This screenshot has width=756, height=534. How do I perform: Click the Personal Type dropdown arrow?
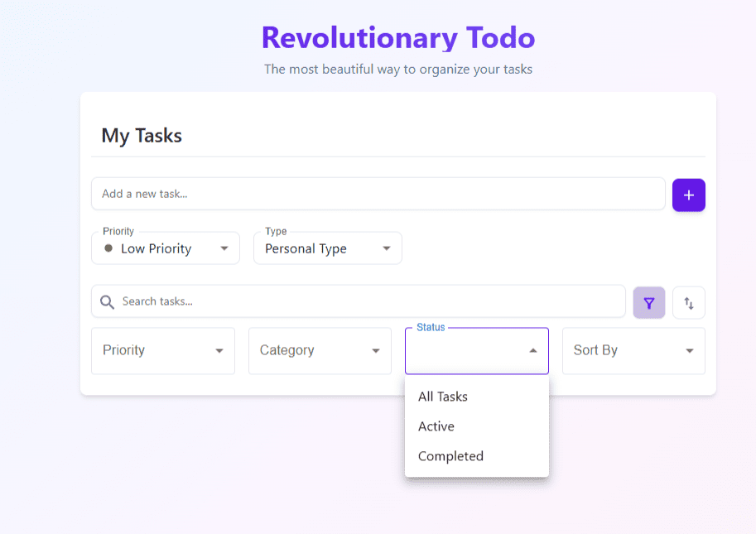click(x=386, y=248)
